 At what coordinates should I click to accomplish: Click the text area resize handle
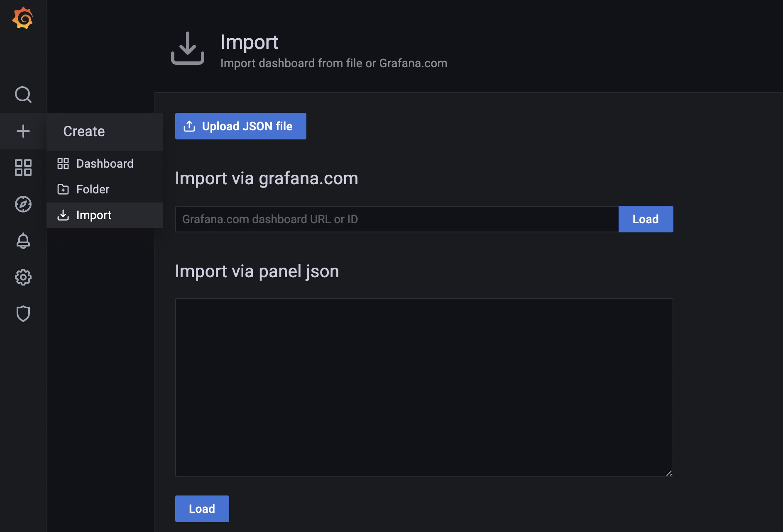pyautogui.click(x=669, y=473)
